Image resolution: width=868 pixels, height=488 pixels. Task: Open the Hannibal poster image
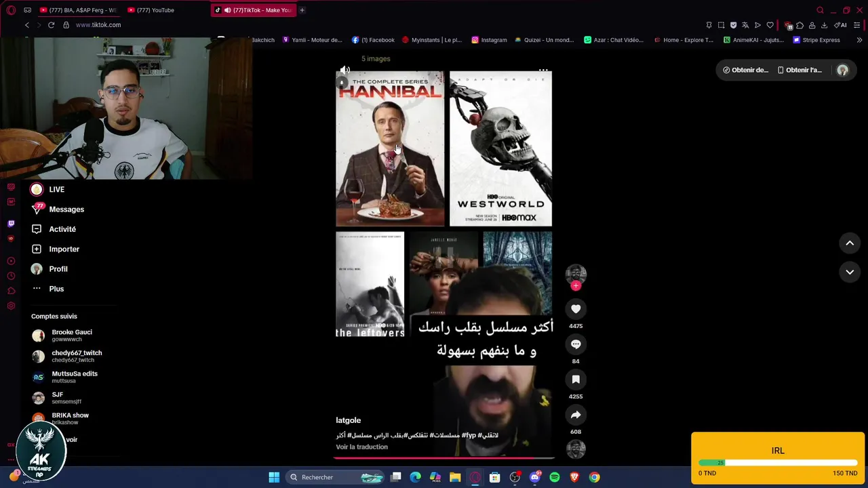pyautogui.click(x=390, y=148)
